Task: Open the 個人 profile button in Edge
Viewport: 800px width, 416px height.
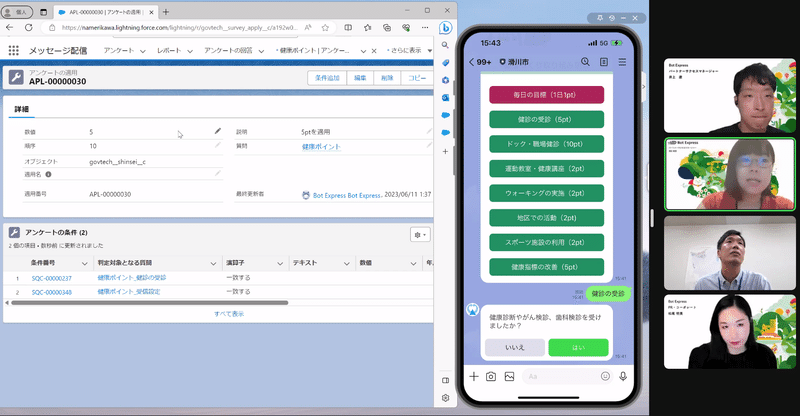Action: (16, 12)
